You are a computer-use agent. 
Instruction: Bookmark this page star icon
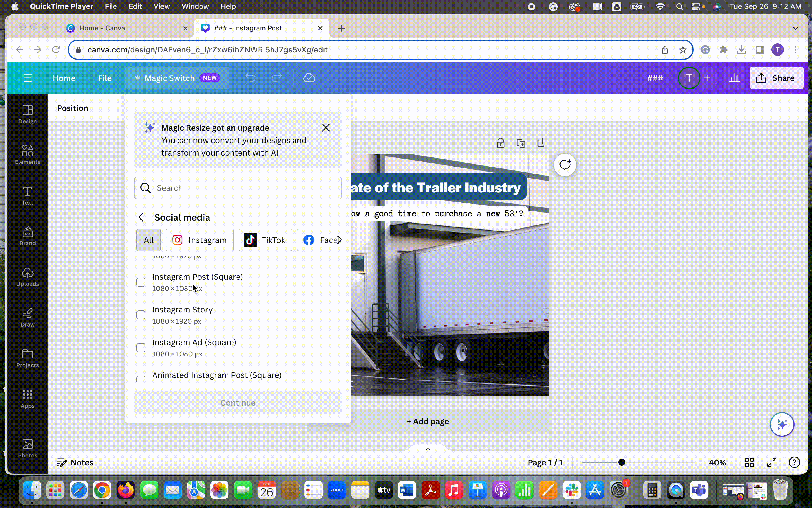click(683, 50)
